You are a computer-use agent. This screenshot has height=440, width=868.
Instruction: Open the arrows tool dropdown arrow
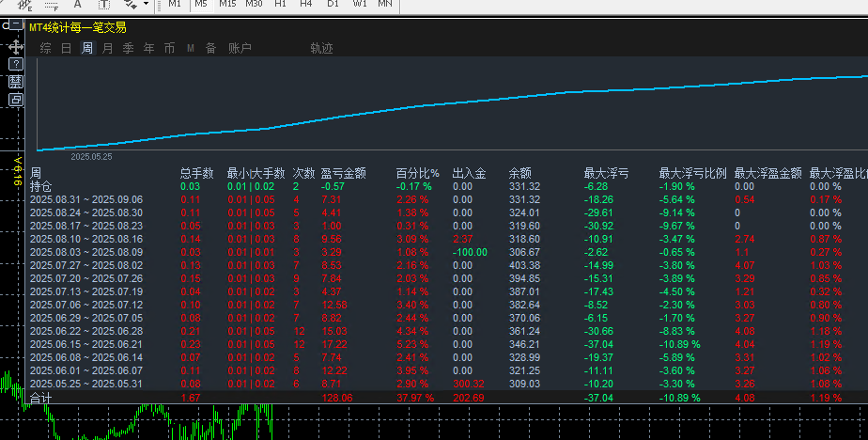coord(146,5)
